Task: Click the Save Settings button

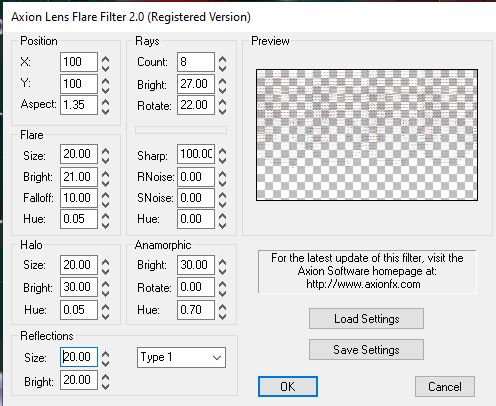Action: click(366, 350)
